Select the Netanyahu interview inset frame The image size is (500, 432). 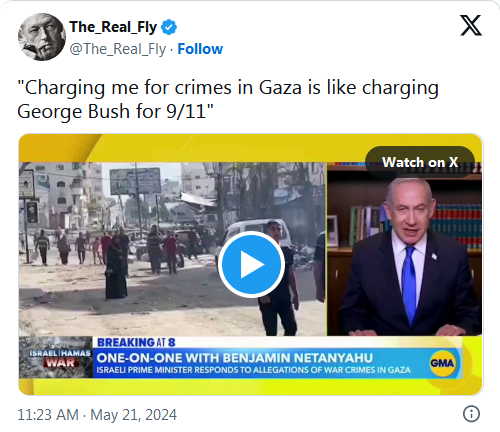pos(404,249)
